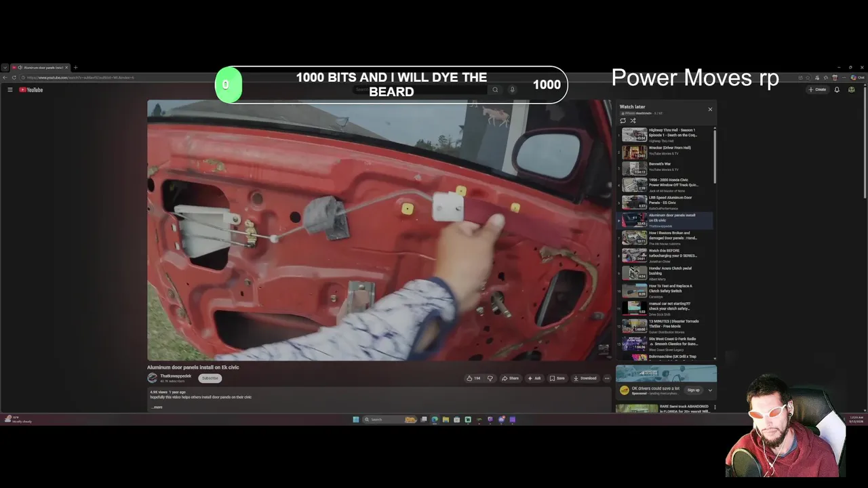868x488 pixels.
Task: Click the Create button in YouTube header
Action: click(817, 89)
